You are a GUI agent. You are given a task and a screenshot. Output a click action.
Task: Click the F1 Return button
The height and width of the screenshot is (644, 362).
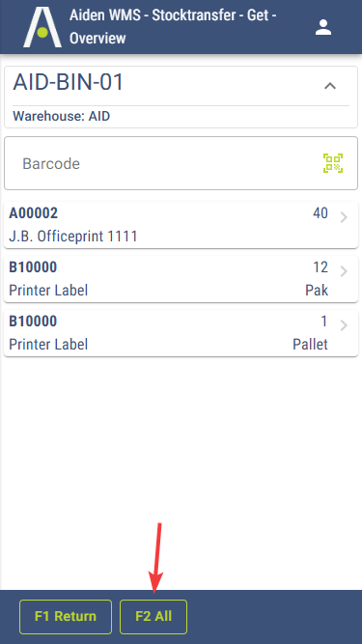66,616
